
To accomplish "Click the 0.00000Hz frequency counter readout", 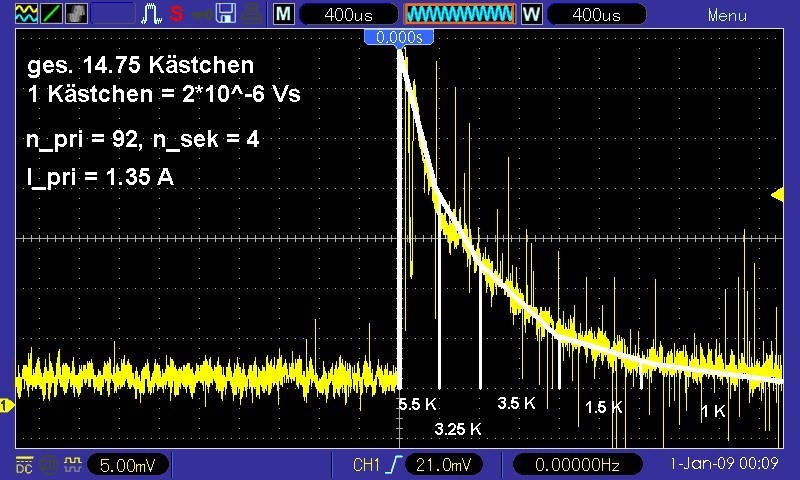I will 577,465.
